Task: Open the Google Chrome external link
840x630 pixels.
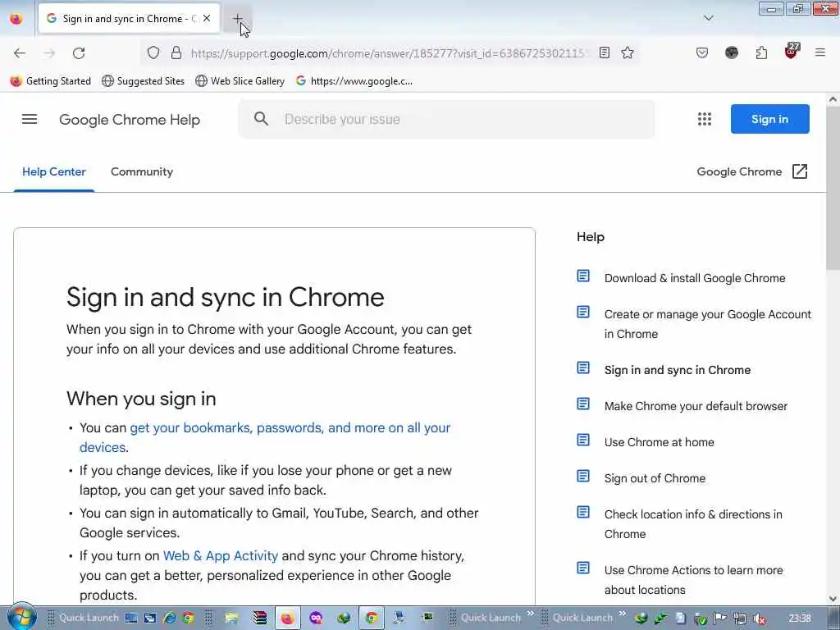Action: [752, 171]
